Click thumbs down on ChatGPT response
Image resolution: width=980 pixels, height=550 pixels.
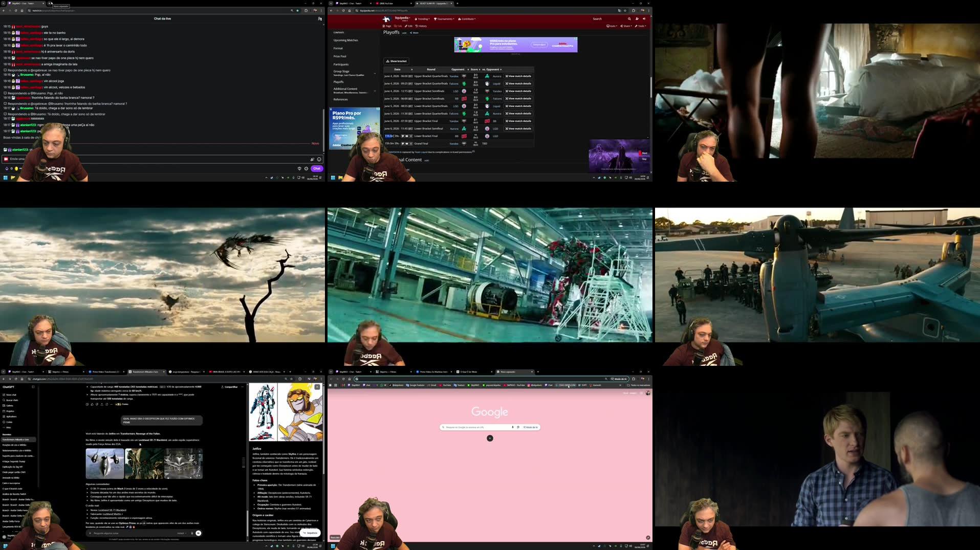(x=97, y=404)
